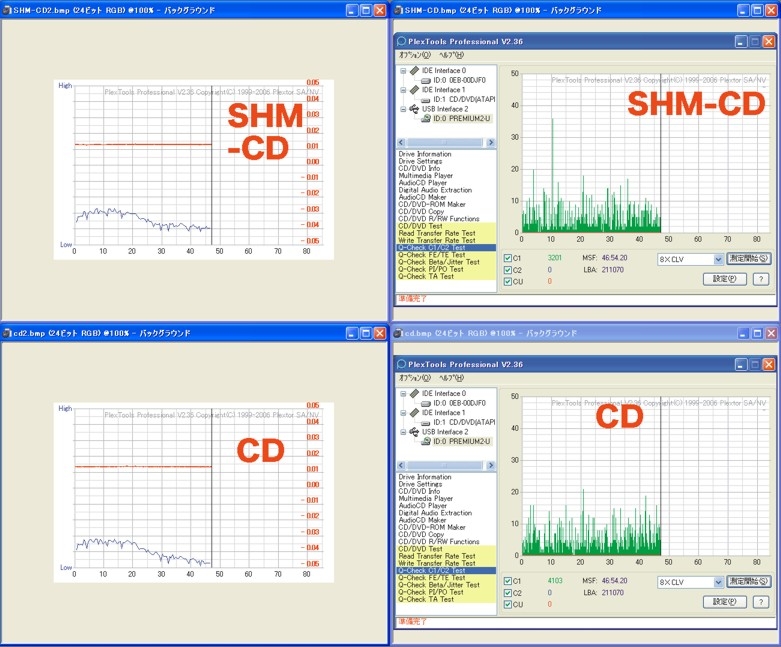Click 設定(P) button in cd.bmp window
This screenshot has height=647, width=781.
[724, 602]
